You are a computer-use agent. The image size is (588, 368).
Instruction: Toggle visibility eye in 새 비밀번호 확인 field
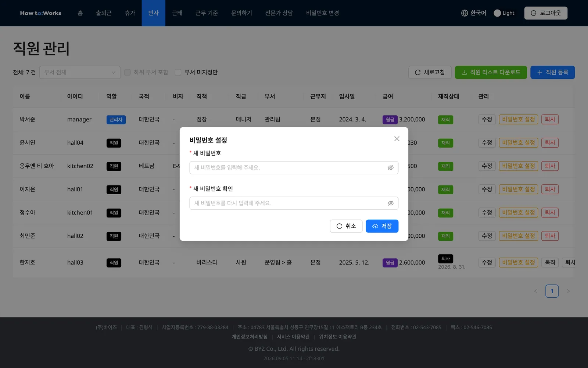[x=391, y=203]
